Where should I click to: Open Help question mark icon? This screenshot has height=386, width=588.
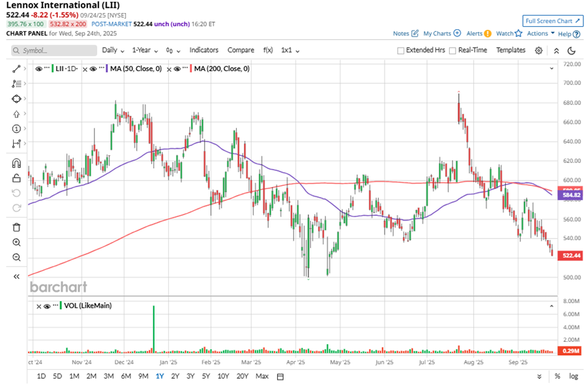point(577,34)
